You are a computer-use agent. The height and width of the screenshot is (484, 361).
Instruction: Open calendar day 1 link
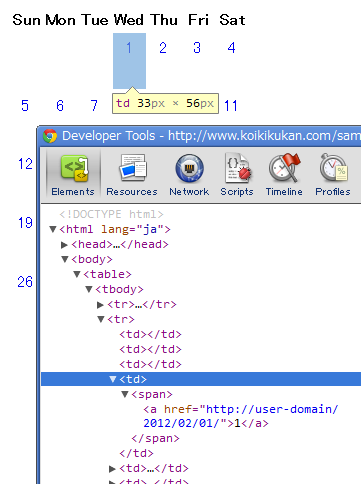point(129,48)
